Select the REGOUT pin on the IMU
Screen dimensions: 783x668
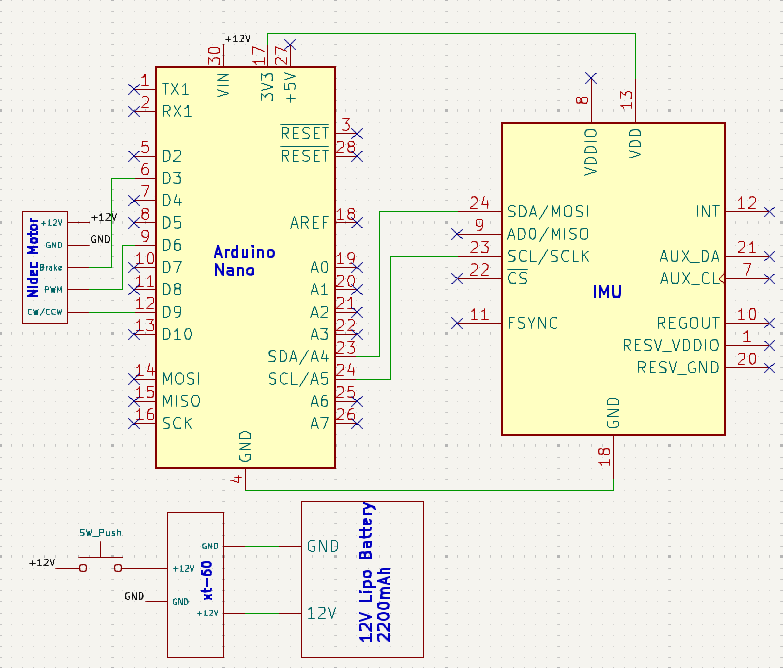coord(688,324)
